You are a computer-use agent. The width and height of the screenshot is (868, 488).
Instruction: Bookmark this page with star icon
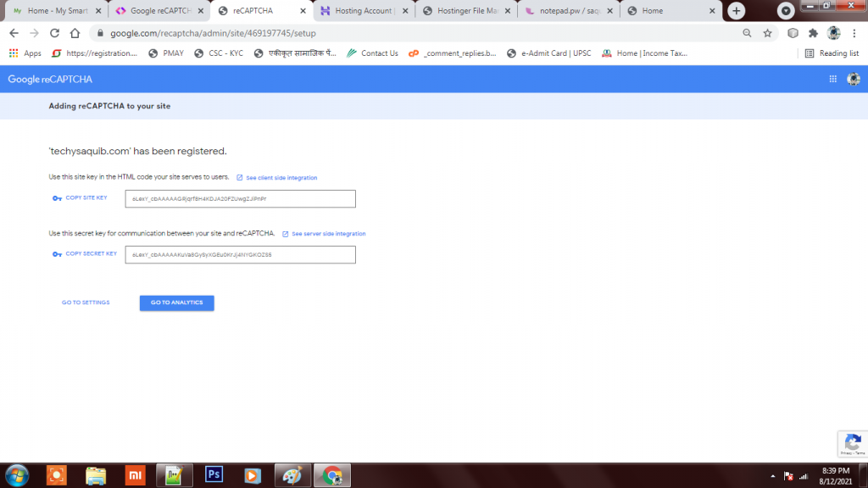pos(767,33)
